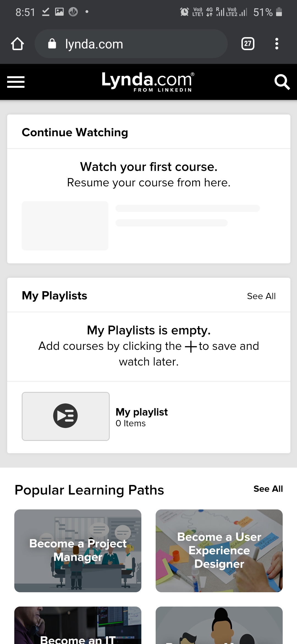Tap the battery indicator in status bar
This screenshot has height=644, width=297.
coord(279,12)
